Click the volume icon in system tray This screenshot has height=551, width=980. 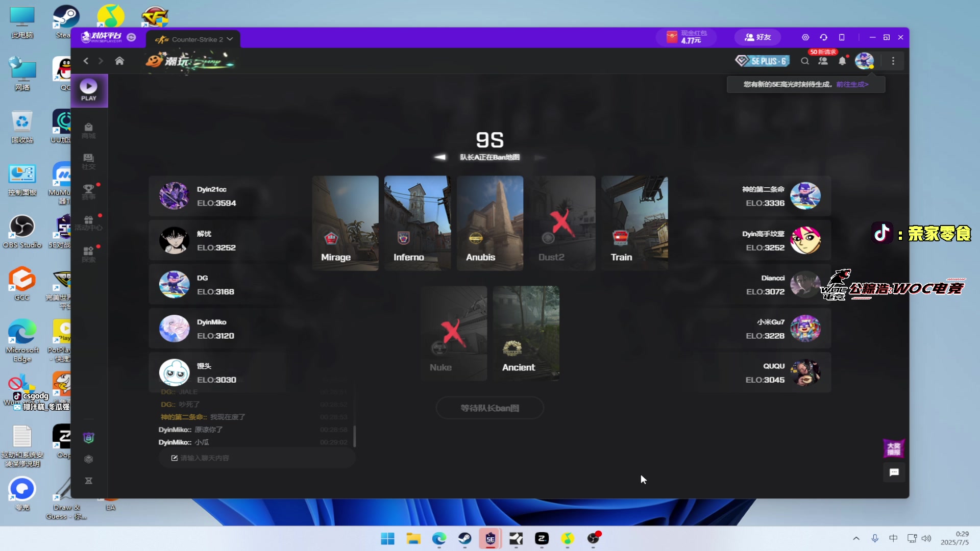[x=926, y=539]
